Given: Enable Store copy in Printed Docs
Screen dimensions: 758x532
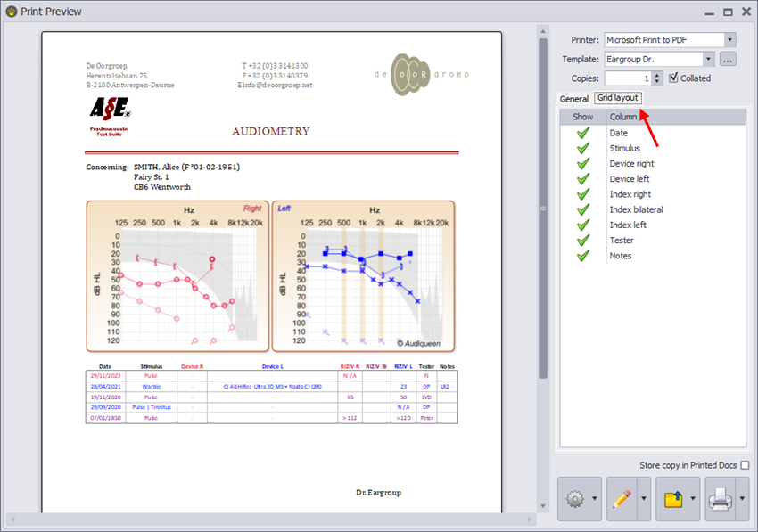Looking at the screenshot, I should coord(745,465).
